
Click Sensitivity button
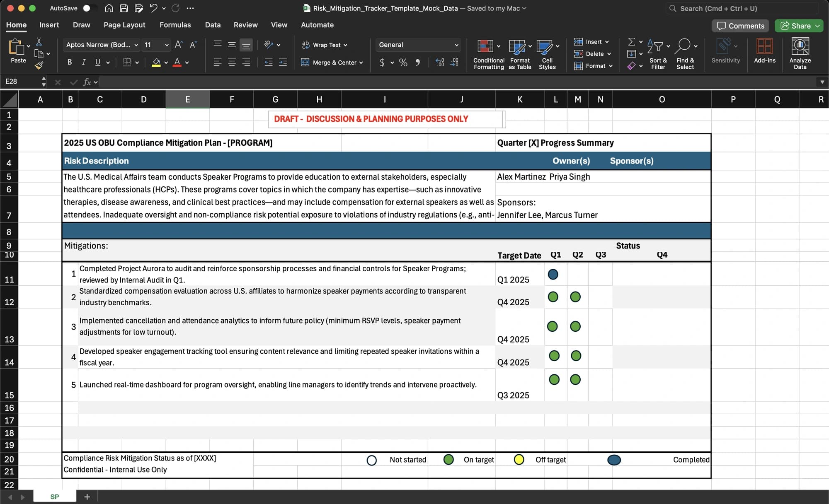[x=725, y=51]
